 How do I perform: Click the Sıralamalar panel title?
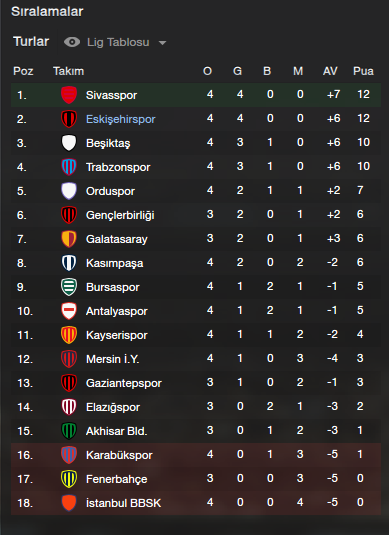coord(47,12)
